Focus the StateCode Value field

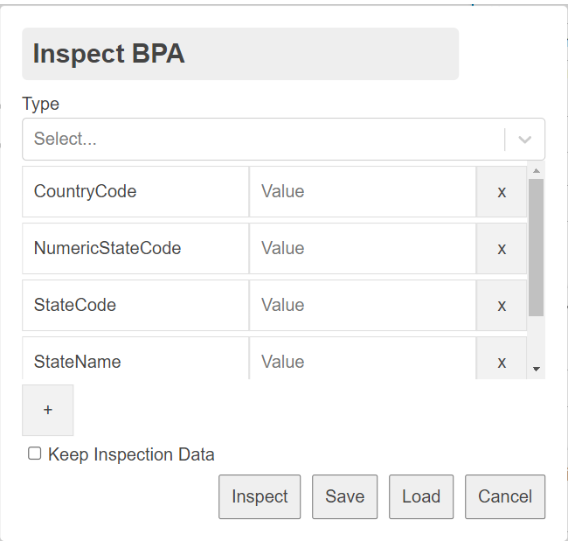pyautogui.click(x=363, y=305)
